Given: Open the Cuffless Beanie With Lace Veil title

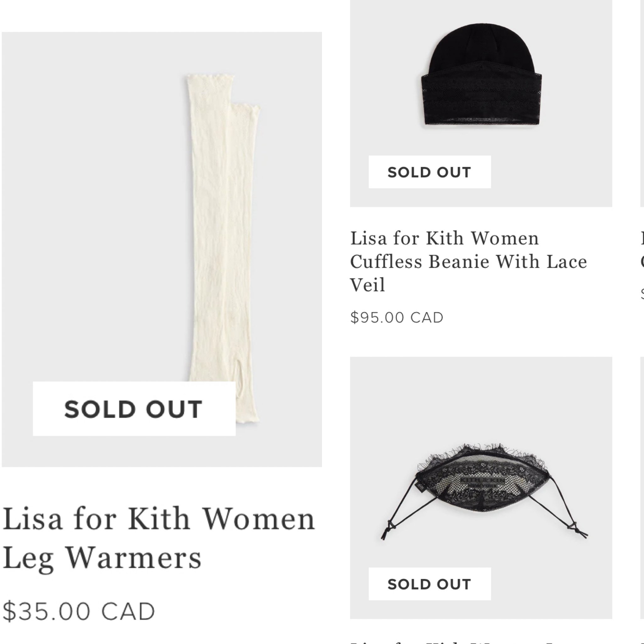Looking at the screenshot, I should pos(468,261).
